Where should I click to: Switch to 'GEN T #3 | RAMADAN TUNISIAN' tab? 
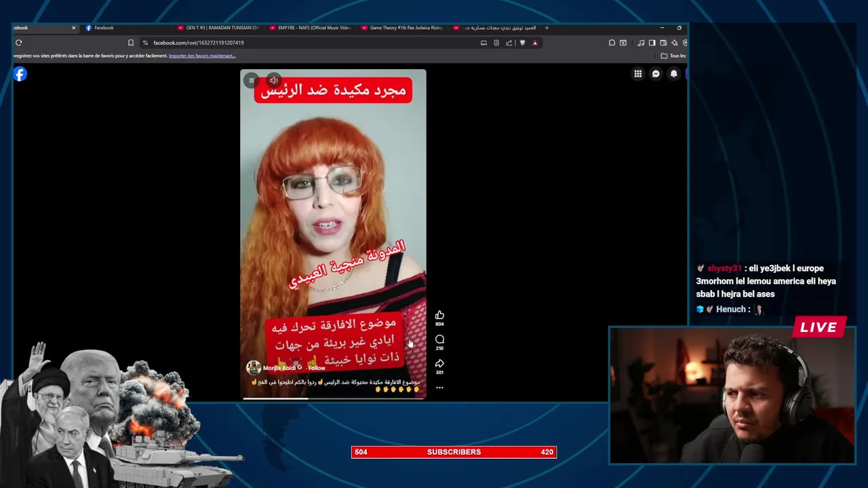[217, 28]
